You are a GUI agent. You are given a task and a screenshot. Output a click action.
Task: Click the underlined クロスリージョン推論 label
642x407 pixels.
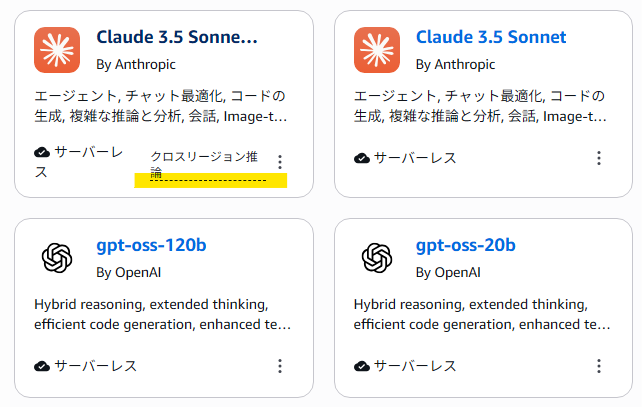point(203,164)
